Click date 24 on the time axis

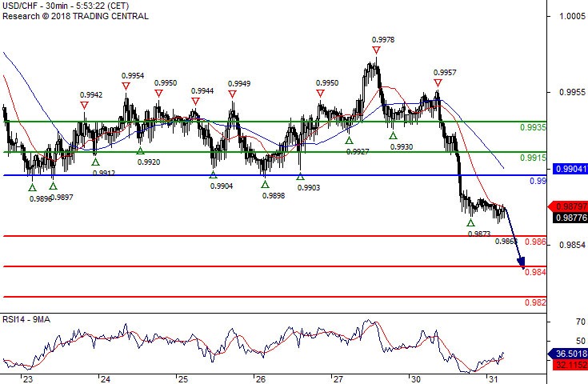[106, 379]
